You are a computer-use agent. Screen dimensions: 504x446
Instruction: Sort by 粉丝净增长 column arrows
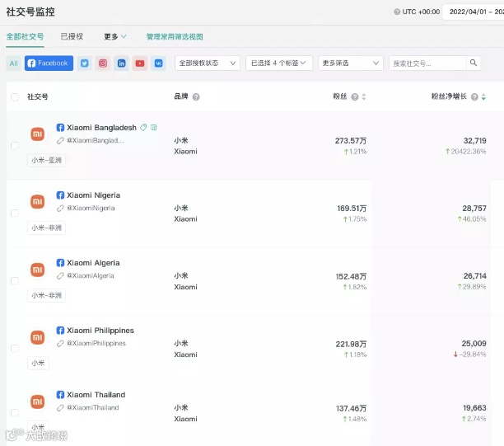tap(483, 96)
